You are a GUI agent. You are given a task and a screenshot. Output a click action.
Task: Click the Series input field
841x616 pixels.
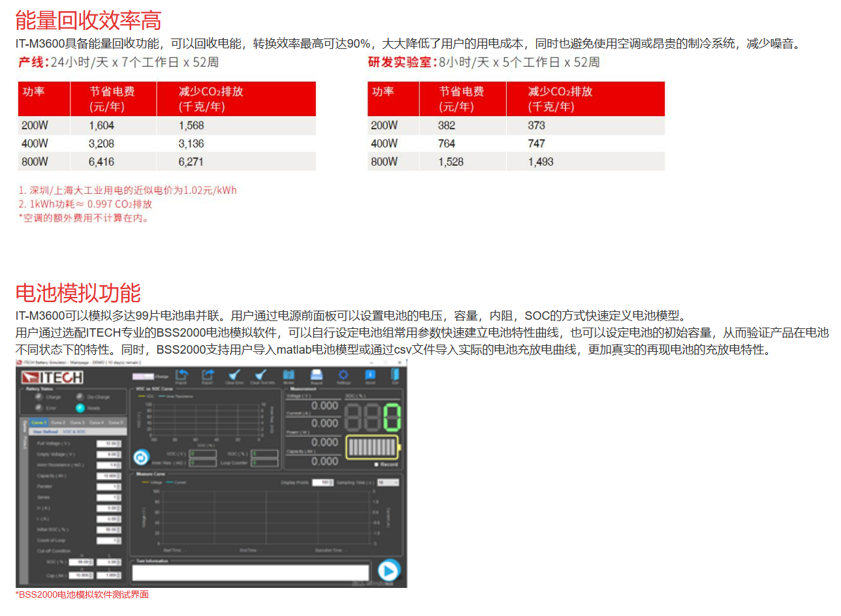[108, 497]
